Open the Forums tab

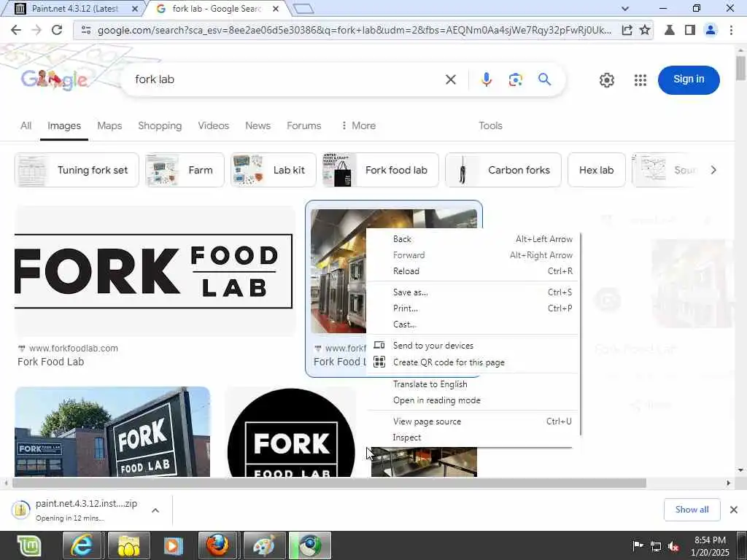(x=304, y=125)
